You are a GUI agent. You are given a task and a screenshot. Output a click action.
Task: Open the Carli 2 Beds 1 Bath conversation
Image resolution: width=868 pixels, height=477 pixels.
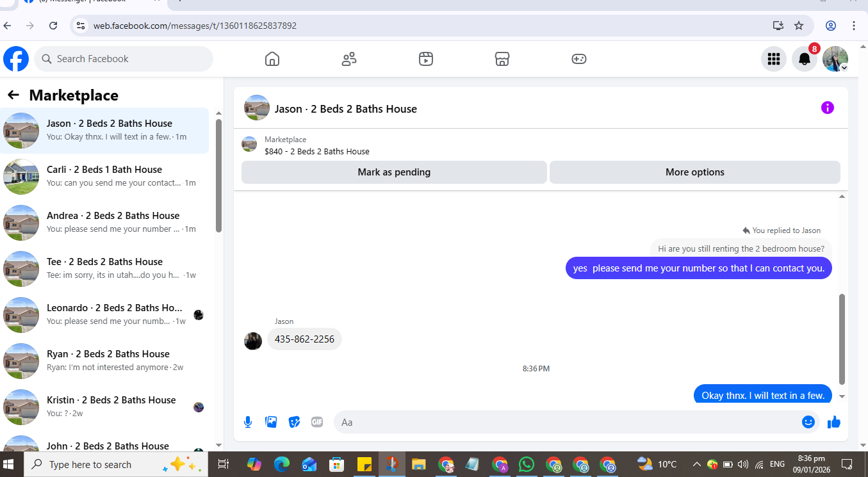pyautogui.click(x=104, y=177)
